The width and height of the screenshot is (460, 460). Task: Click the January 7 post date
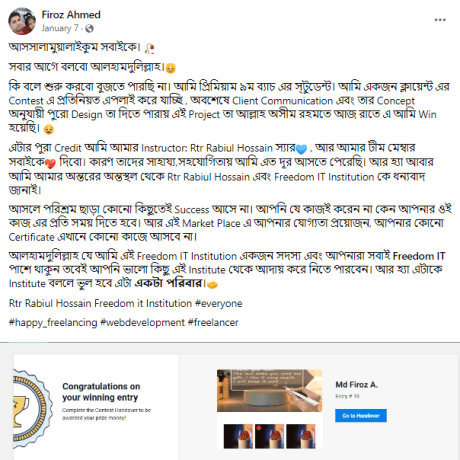tap(60, 28)
